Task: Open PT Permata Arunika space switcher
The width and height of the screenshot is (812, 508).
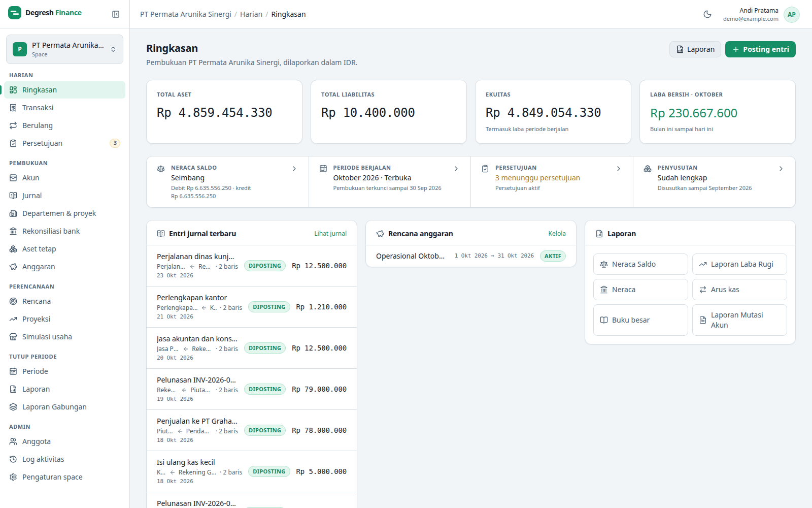Action: coord(64,49)
